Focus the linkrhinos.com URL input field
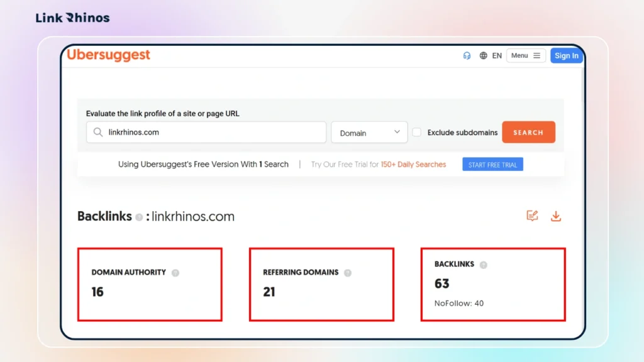644x362 pixels. click(206, 132)
